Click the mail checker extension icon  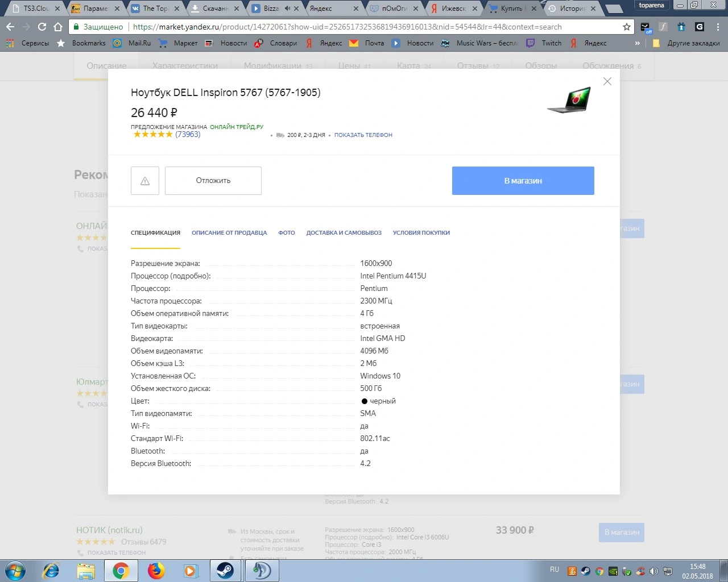[x=646, y=27]
